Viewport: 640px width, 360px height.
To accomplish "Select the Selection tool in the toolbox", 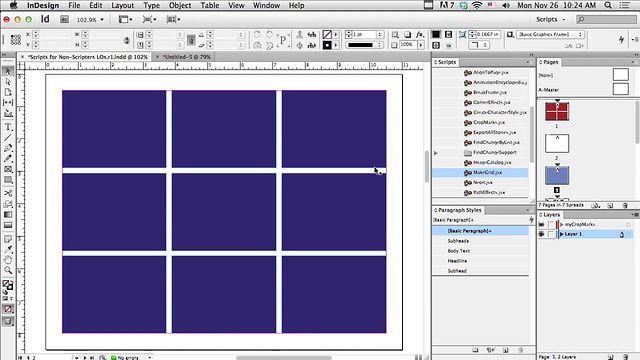I will 8,71.
